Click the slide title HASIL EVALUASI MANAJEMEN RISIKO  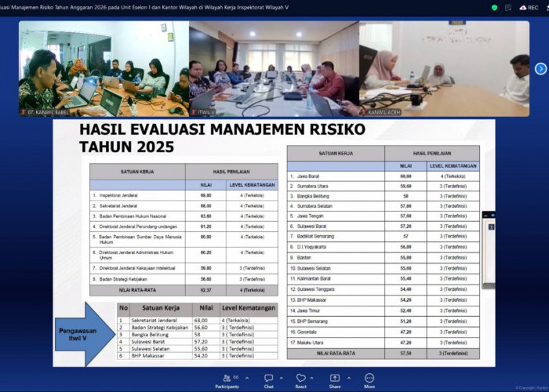click(222, 129)
